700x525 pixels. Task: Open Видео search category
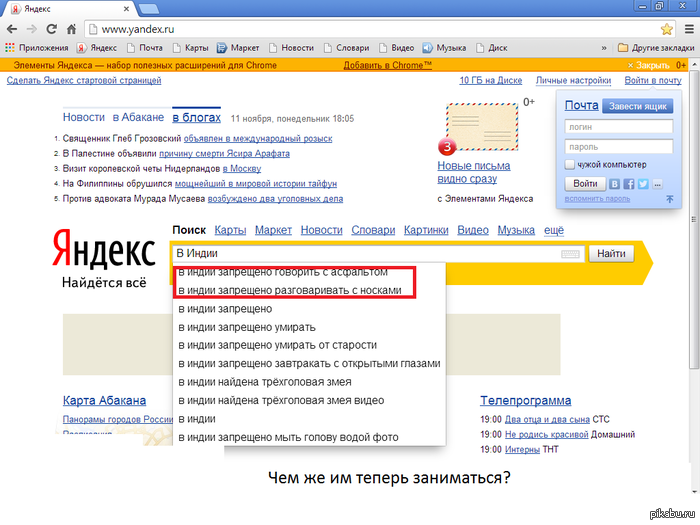coord(473,230)
